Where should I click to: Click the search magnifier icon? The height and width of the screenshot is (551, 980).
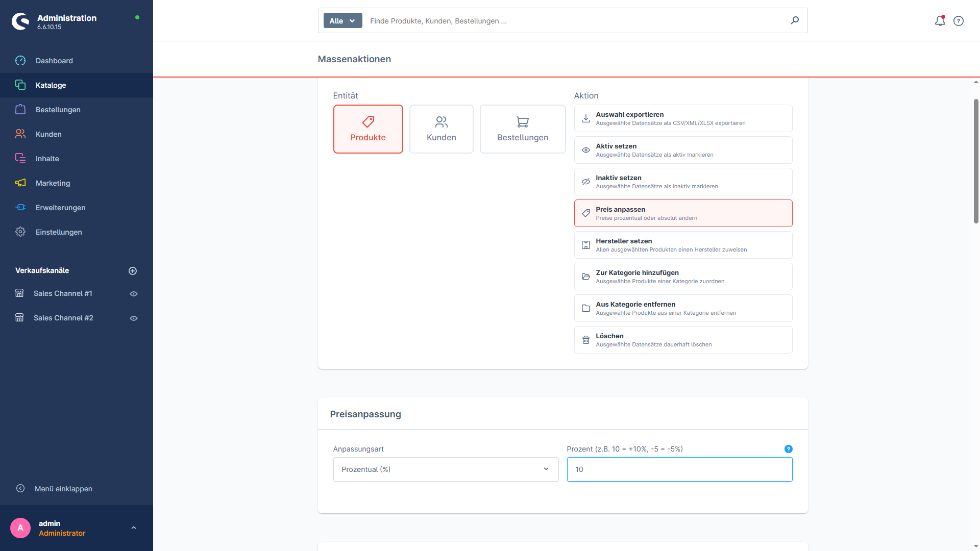click(x=795, y=20)
